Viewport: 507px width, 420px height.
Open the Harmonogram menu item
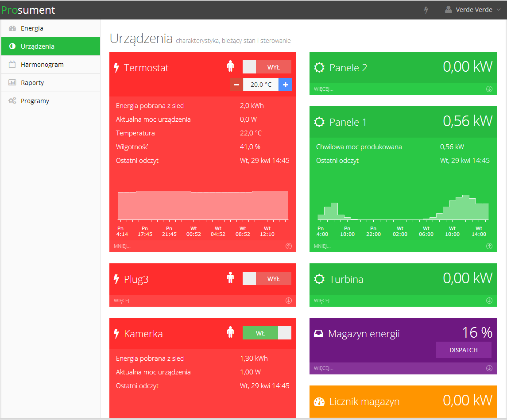(x=51, y=65)
